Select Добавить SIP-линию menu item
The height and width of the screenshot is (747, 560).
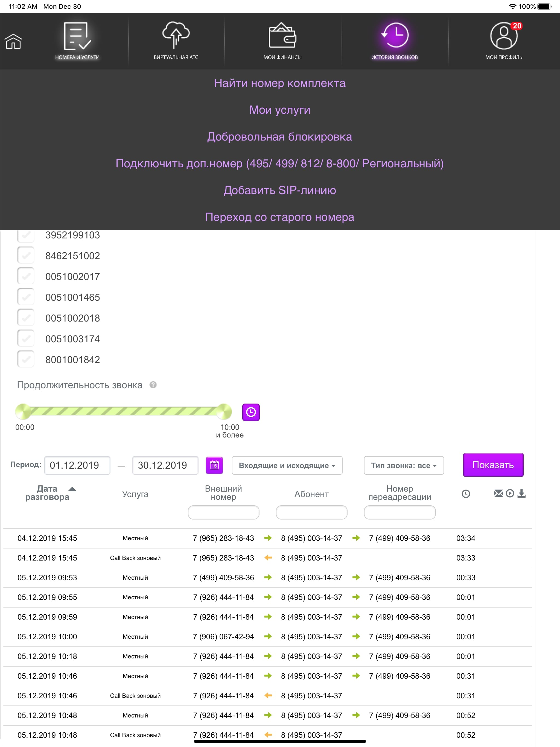point(280,190)
